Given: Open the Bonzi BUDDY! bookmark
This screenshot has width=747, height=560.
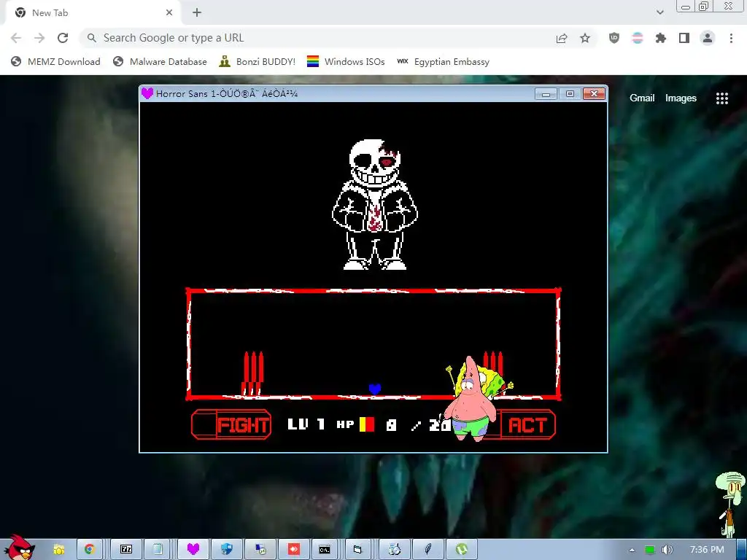Looking at the screenshot, I should (x=258, y=61).
